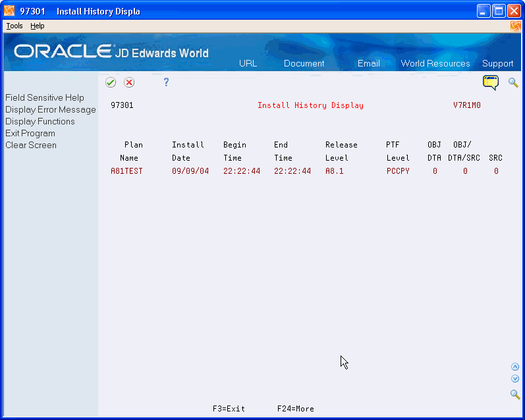Choose Exit Program
Image resolution: width=525 pixels, height=420 pixels.
30,133
